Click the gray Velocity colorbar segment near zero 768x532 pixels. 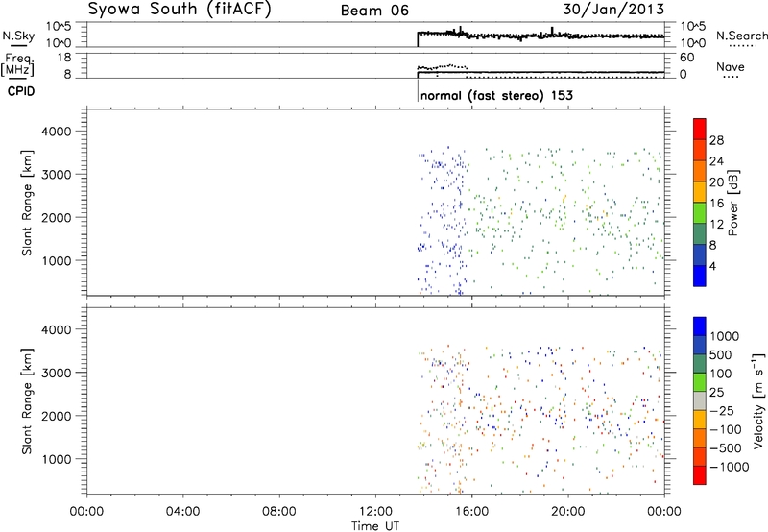(700, 400)
